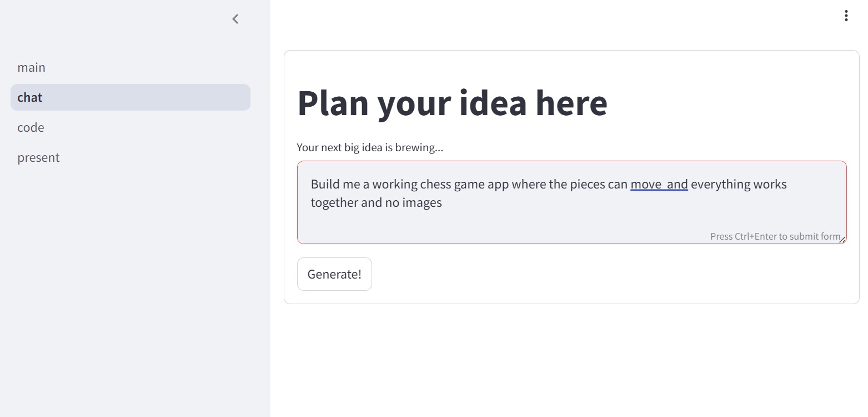Click the "Press Ctrl+Enter to submit form" hint

774,236
